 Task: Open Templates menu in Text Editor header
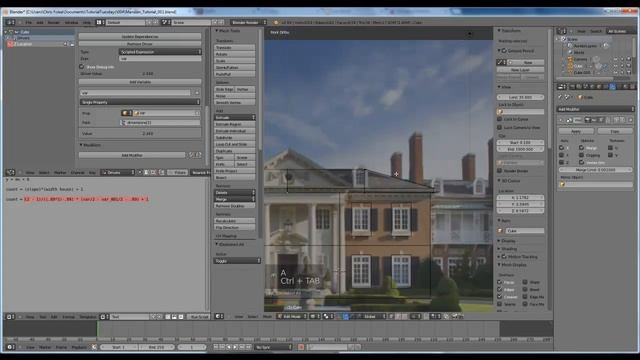tap(88, 317)
